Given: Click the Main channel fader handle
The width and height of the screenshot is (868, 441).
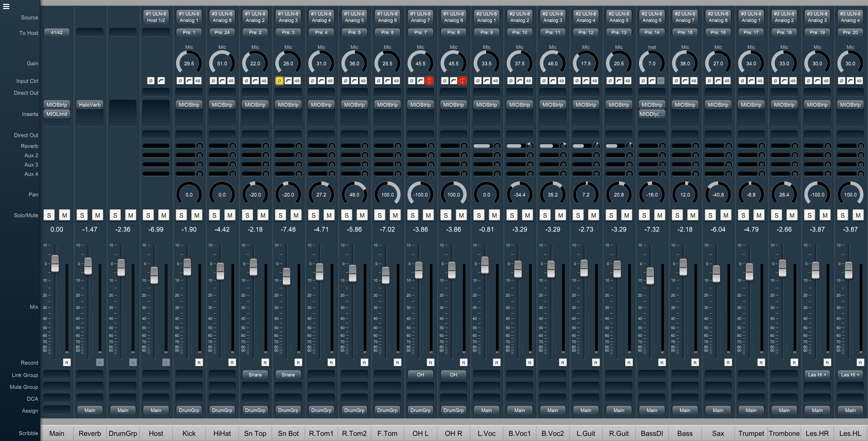Looking at the screenshot, I should 55,263.
